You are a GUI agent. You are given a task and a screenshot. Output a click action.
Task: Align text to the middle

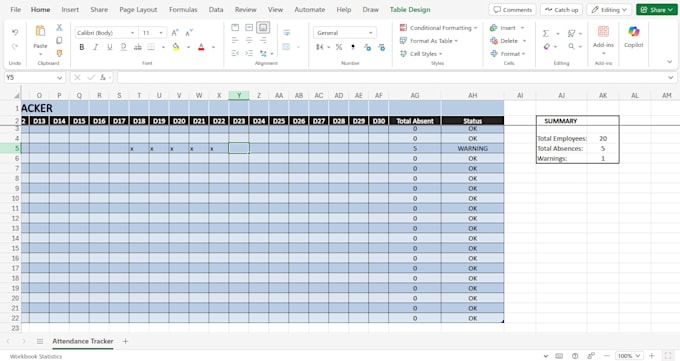click(249, 27)
